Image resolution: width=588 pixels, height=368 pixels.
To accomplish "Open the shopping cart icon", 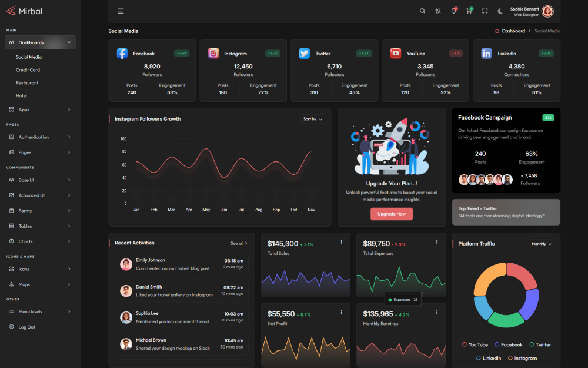I will click(x=469, y=11).
